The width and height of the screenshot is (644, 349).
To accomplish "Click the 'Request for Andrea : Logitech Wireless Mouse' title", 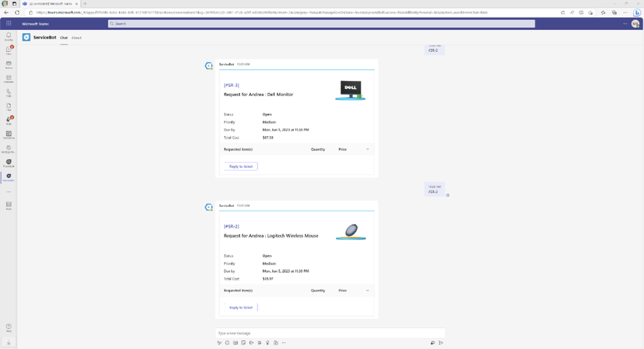I will 271,235.
